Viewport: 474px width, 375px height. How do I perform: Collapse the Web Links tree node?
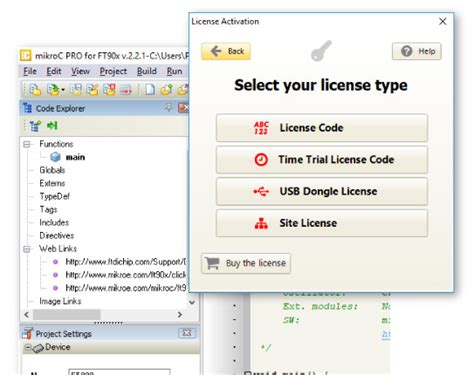tap(27, 249)
